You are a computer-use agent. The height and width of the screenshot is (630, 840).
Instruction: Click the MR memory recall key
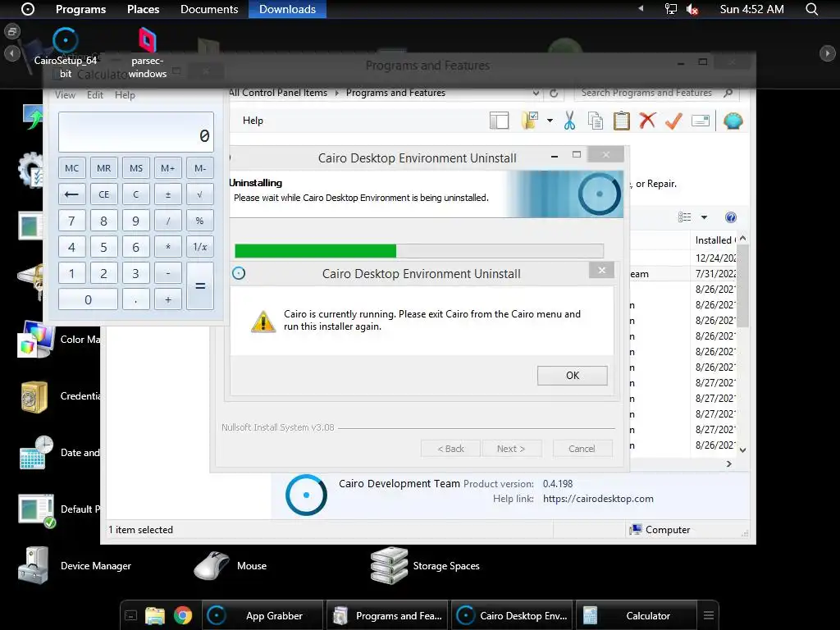click(x=104, y=168)
